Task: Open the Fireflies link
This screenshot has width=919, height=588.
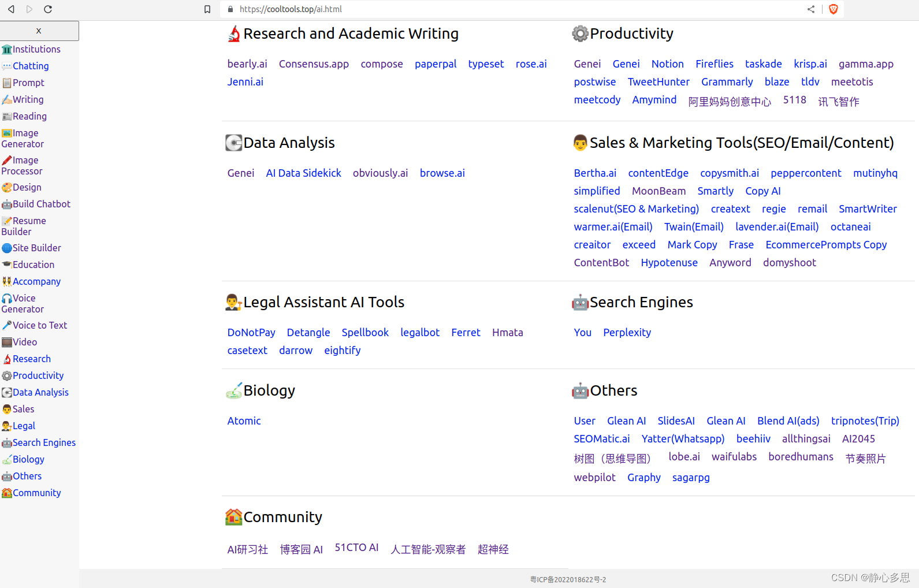Action: (715, 64)
